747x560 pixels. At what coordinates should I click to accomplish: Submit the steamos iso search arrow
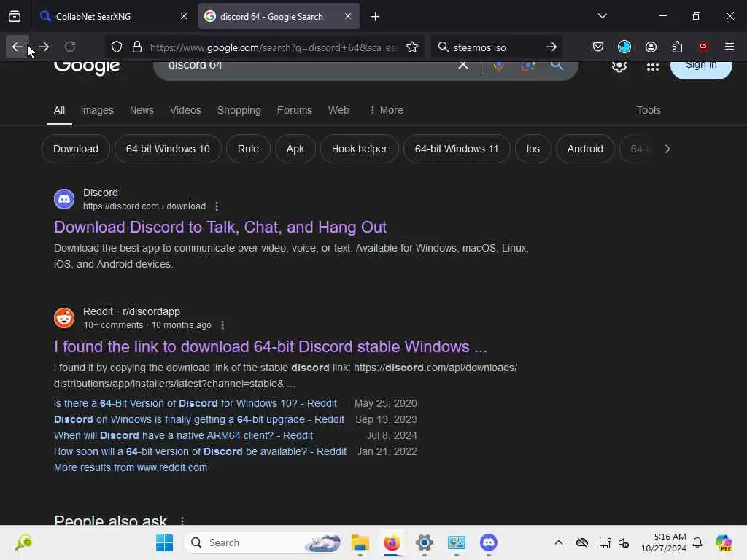click(551, 47)
